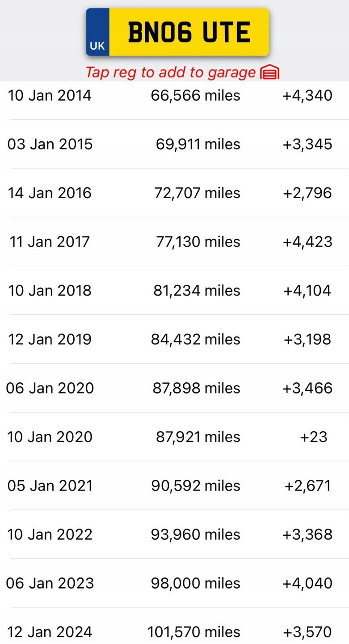Select the 03 Jan 2015 mileage date
Viewport: 349px width, 644px height.
coord(50,144)
